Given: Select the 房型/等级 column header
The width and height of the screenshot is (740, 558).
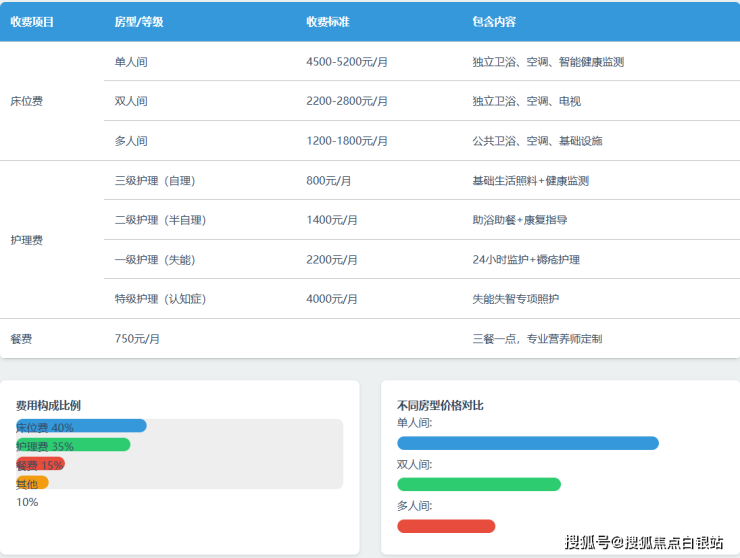Looking at the screenshot, I should click(139, 21).
